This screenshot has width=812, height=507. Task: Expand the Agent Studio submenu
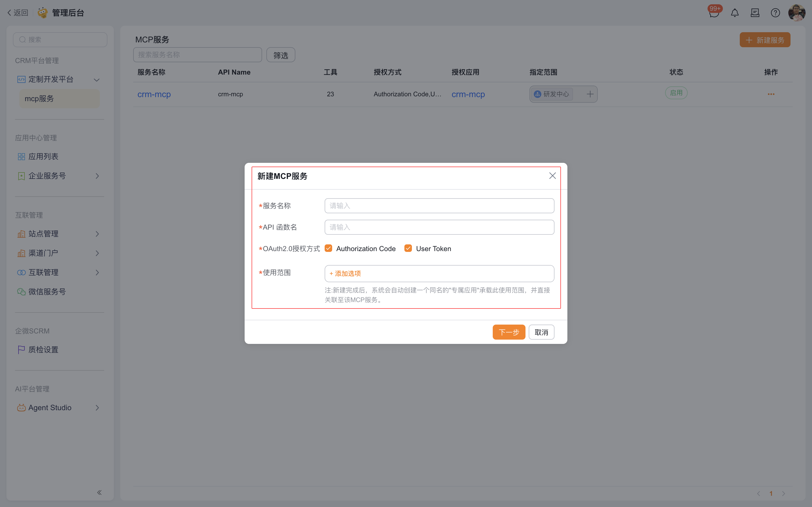pyautogui.click(x=97, y=408)
